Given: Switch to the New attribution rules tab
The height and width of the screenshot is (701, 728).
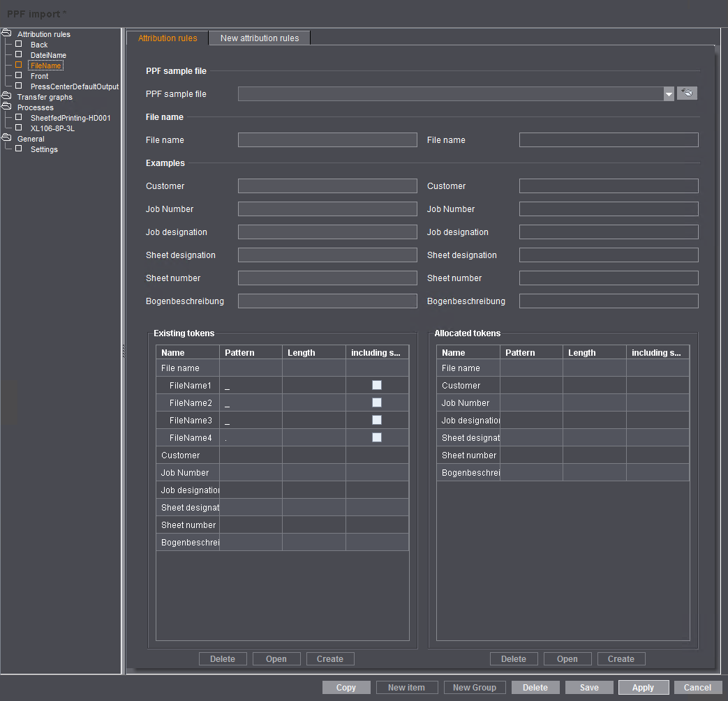Looking at the screenshot, I should coord(259,38).
